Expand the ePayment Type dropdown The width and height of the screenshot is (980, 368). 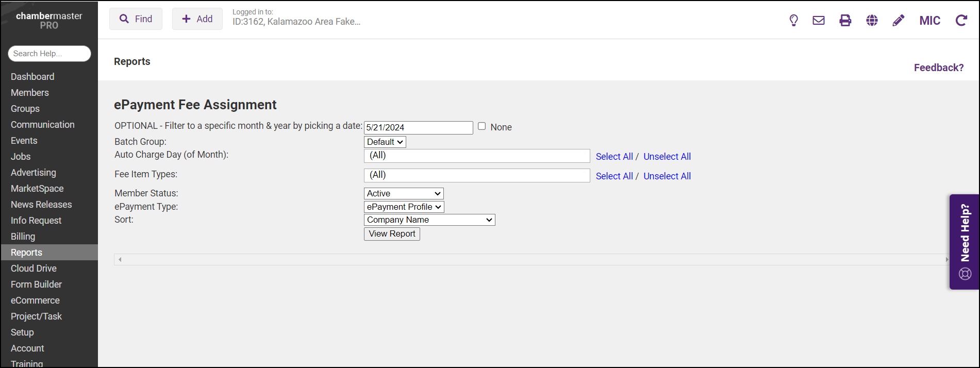tap(404, 207)
